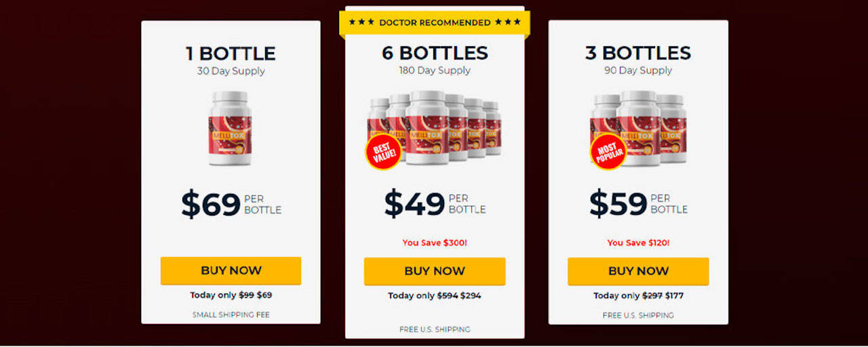Click Buy Now for 1 bottle

[231, 270]
